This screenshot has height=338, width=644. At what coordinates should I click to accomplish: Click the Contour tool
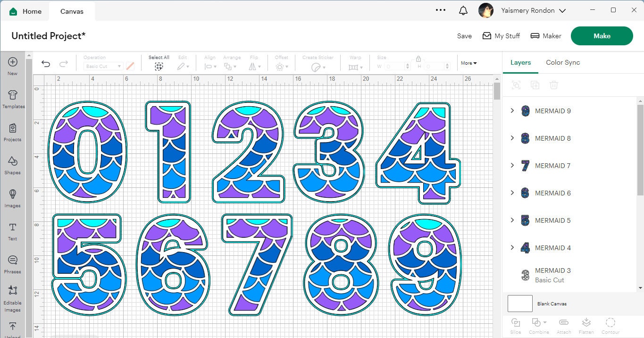(611, 326)
